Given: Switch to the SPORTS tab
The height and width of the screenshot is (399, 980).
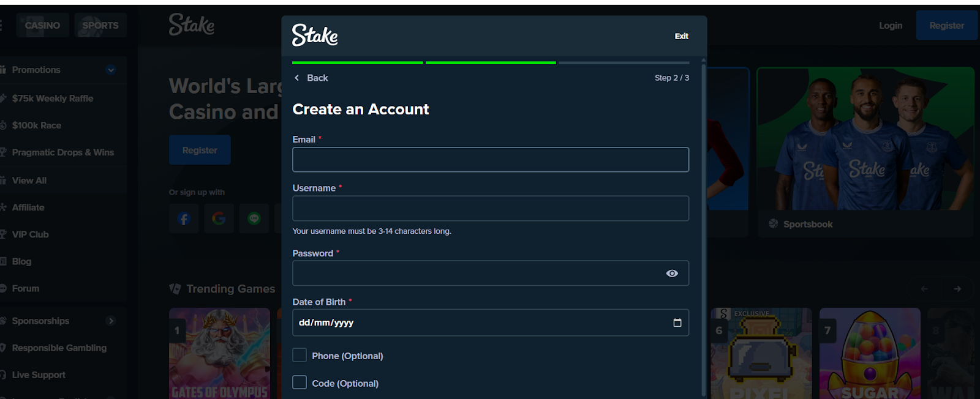Looking at the screenshot, I should [100, 25].
